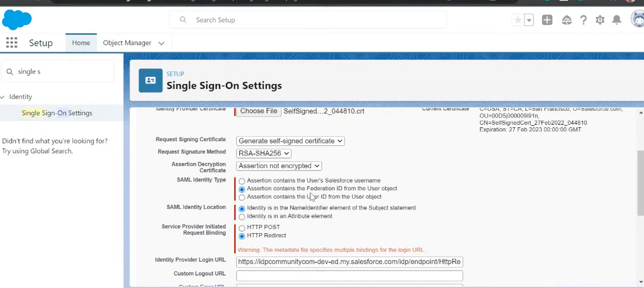Click the Custom Logout URL field
This screenshot has width=644, height=288.
click(349, 276)
